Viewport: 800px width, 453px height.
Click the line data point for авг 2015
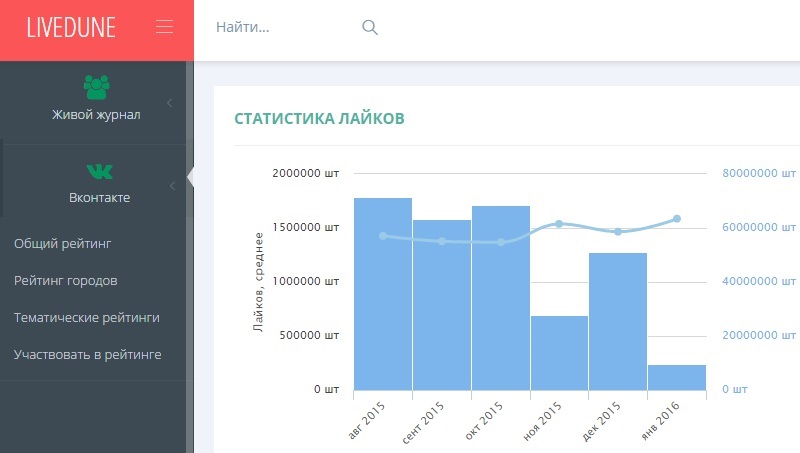click(383, 236)
